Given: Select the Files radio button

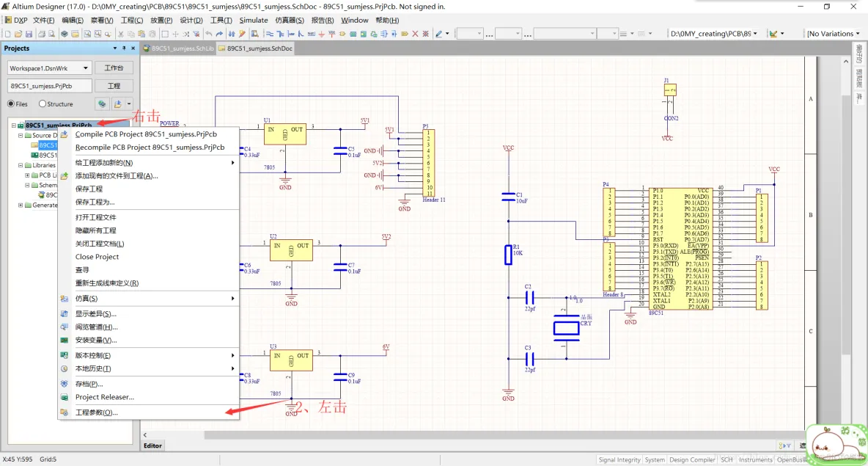Looking at the screenshot, I should [11, 103].
